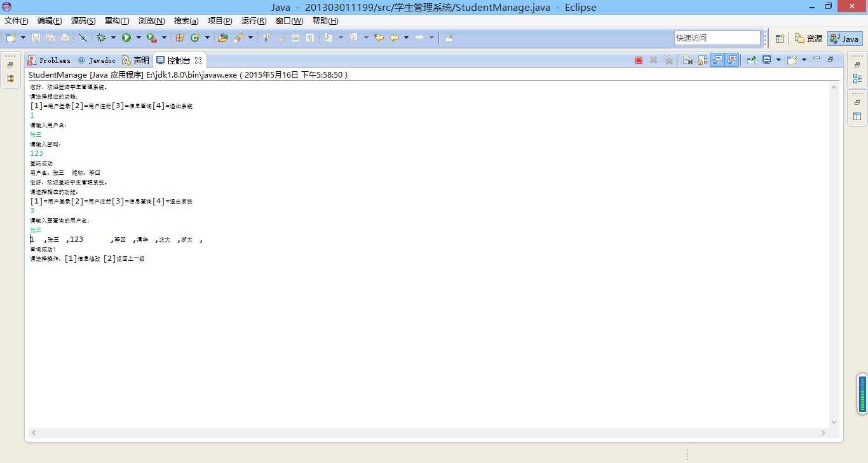
Task: Clear the console with Clear Console icon
Action: pos(688,60)
